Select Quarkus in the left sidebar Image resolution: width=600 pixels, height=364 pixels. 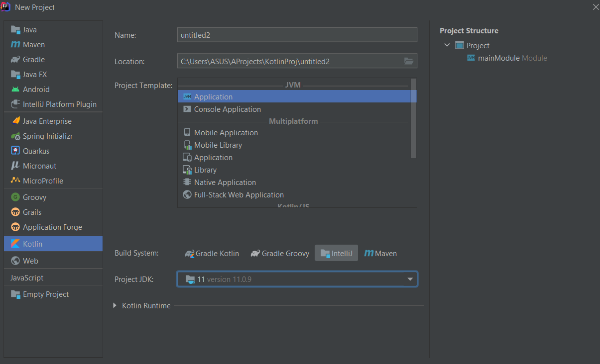pos(36,151)
